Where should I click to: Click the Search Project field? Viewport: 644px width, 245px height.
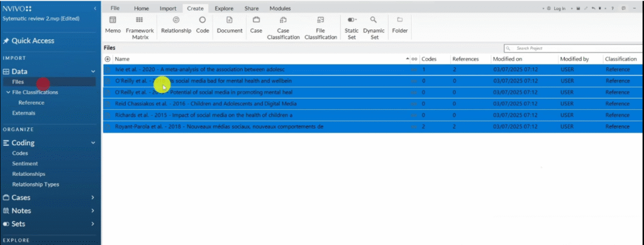(574, 48)
